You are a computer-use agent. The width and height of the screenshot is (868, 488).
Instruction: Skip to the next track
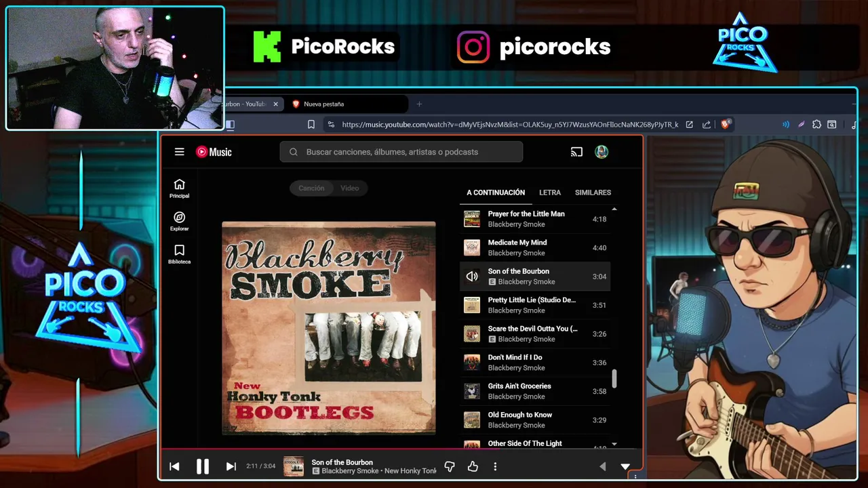point(231,466)
